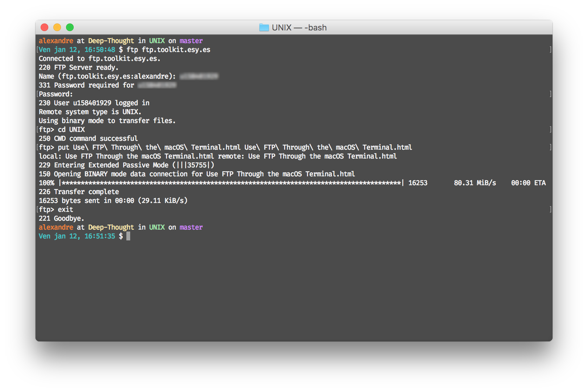Click "Deep-Thought" hostname in the bottom prompt
The image size is (588, 392).
[111, 227]
